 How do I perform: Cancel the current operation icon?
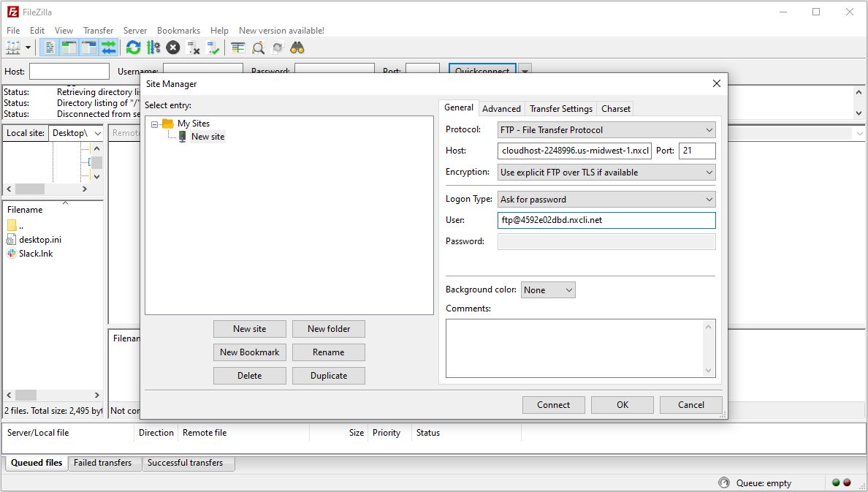pyautogui.click(x=173, y=48)
